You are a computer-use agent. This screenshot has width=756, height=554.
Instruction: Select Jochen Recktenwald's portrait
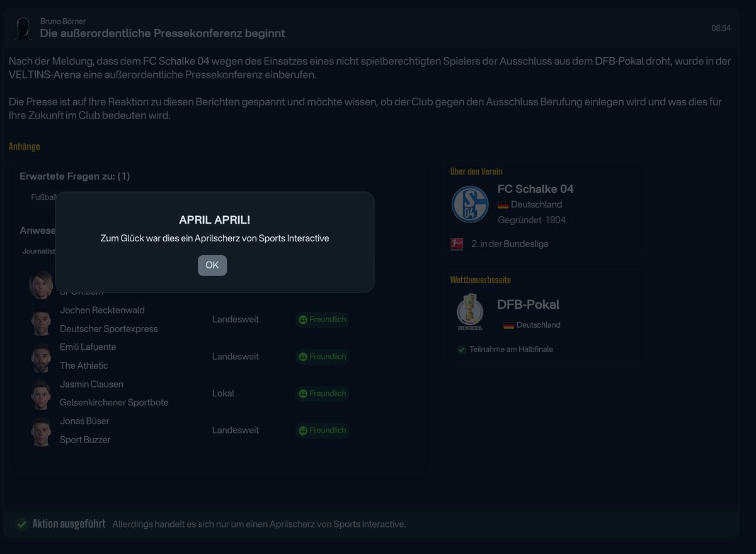click(x=41, y=320)
